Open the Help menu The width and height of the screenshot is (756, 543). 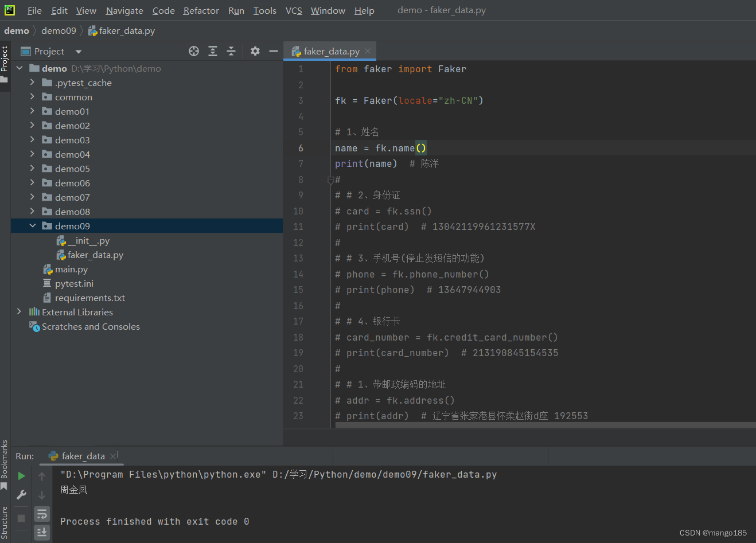pyautogui.click(x=364, y=10)
